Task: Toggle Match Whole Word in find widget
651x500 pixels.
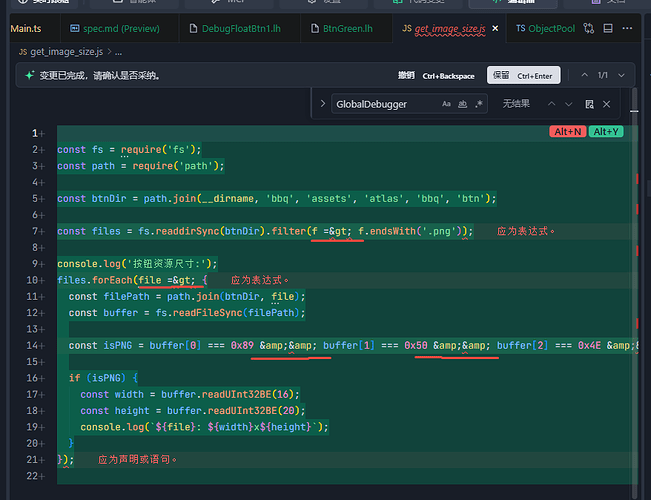Action: pos(463,104)
